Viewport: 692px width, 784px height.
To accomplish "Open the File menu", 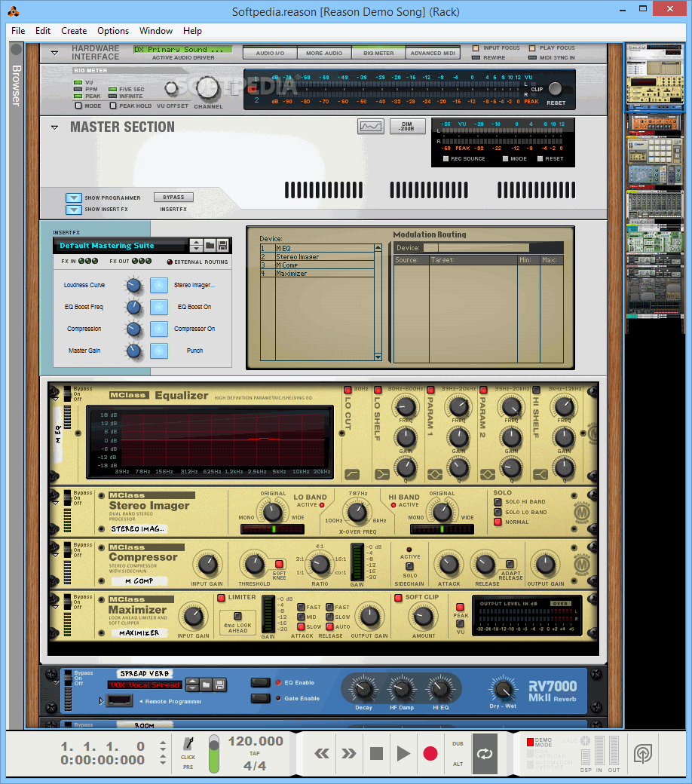I will tap(18, 31).
